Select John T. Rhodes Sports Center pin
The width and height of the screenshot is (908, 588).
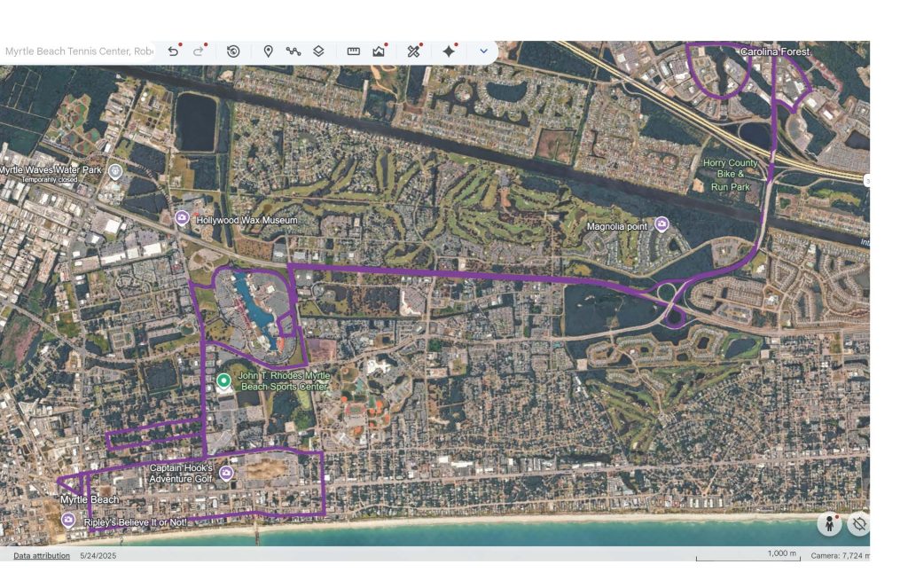click(x=223, y=381)
